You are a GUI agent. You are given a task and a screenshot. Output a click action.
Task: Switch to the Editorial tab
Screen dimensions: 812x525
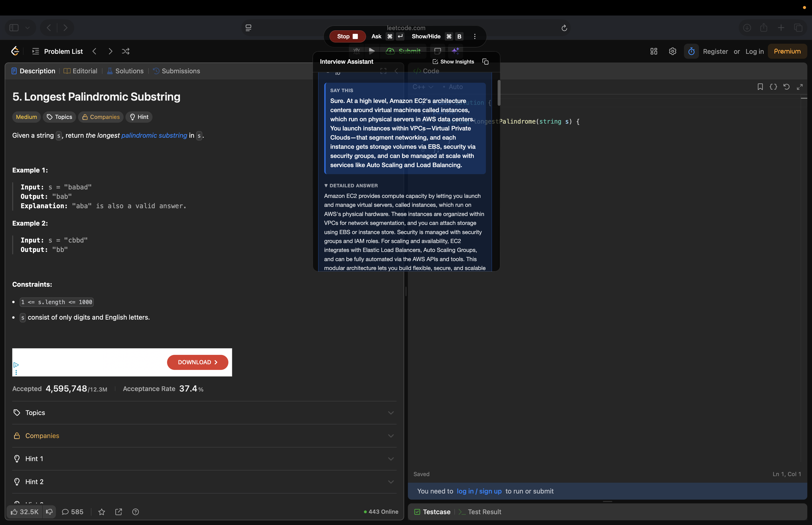85,71
